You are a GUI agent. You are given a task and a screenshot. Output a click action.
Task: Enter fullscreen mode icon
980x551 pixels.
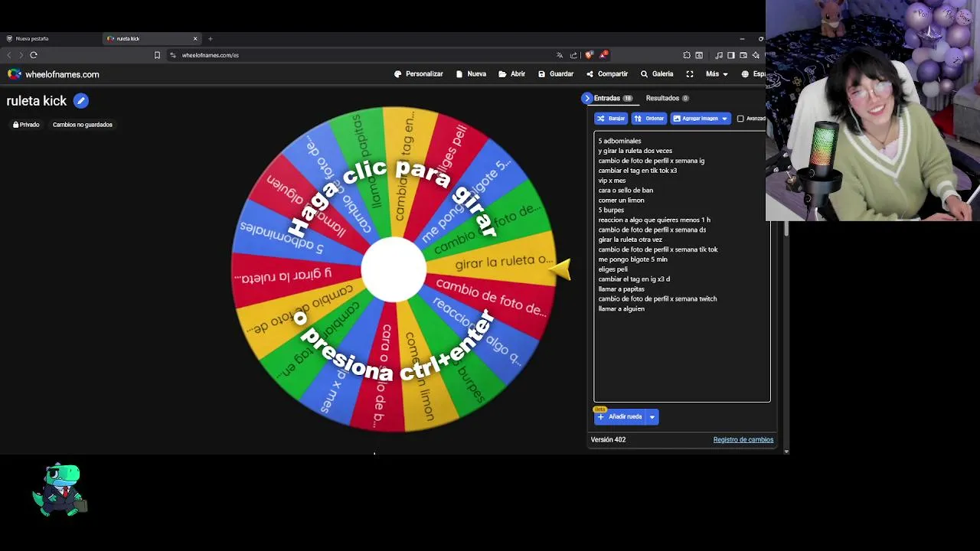click(x=690, y=74)
